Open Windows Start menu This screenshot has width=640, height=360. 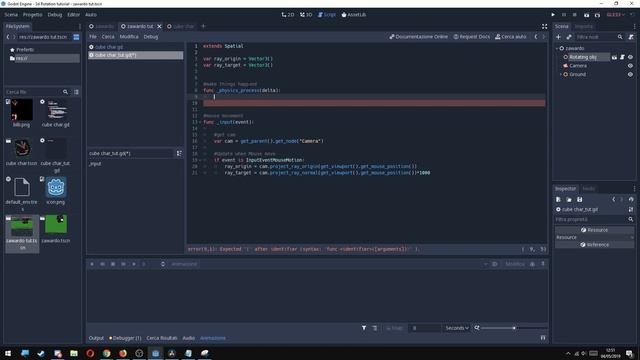(8, 353)
